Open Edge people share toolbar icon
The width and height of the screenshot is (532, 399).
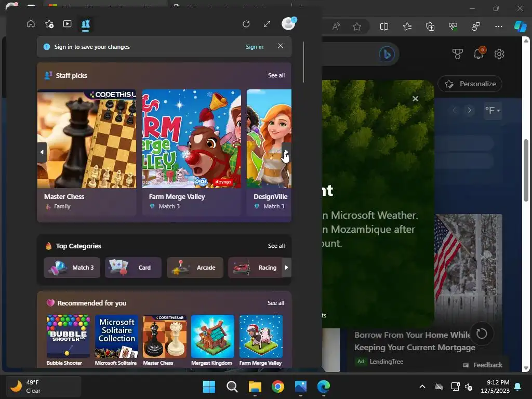tap(476, 26)
